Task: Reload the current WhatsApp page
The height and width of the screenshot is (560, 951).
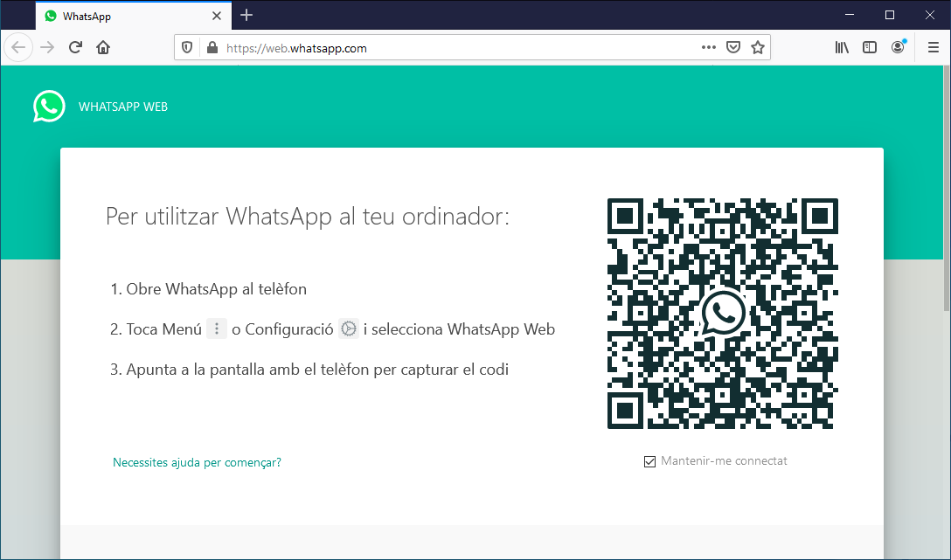Action: click(75, 47)
